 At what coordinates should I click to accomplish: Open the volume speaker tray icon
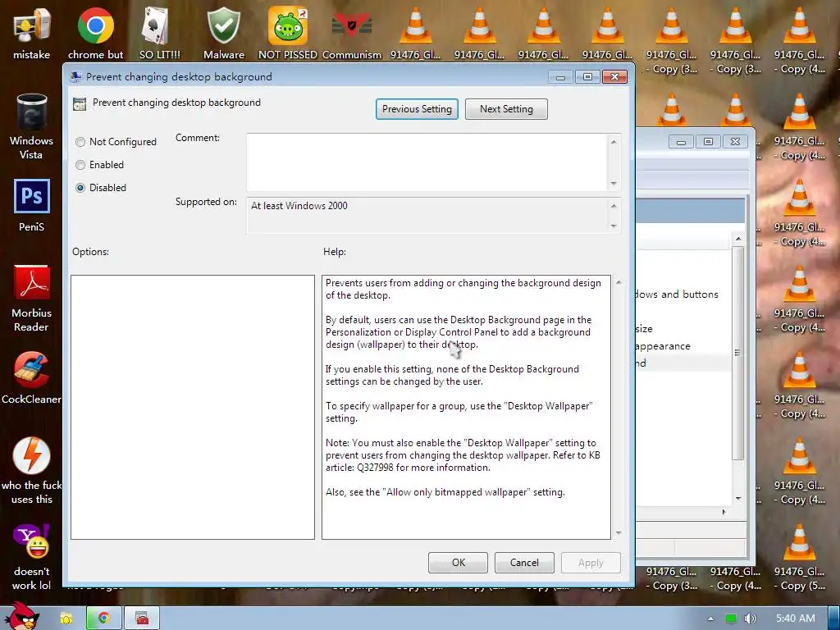pyautogui.click(x=750, y=619)
